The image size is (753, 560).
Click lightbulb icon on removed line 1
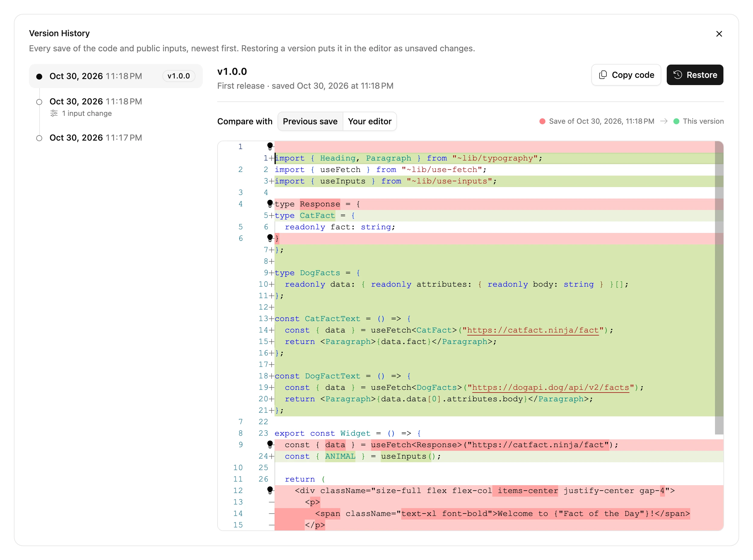pyautogui.click(x=270, y=146)
